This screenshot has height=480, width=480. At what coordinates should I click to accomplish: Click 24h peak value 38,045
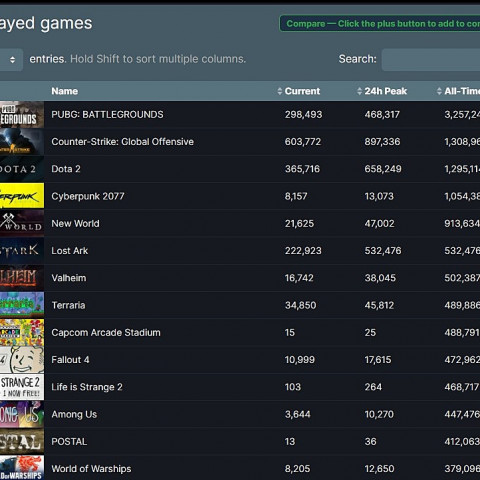[x=380, y=278]
